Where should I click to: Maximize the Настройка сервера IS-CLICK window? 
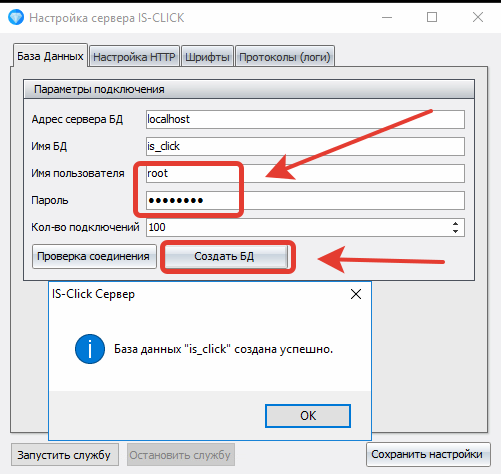432,17
